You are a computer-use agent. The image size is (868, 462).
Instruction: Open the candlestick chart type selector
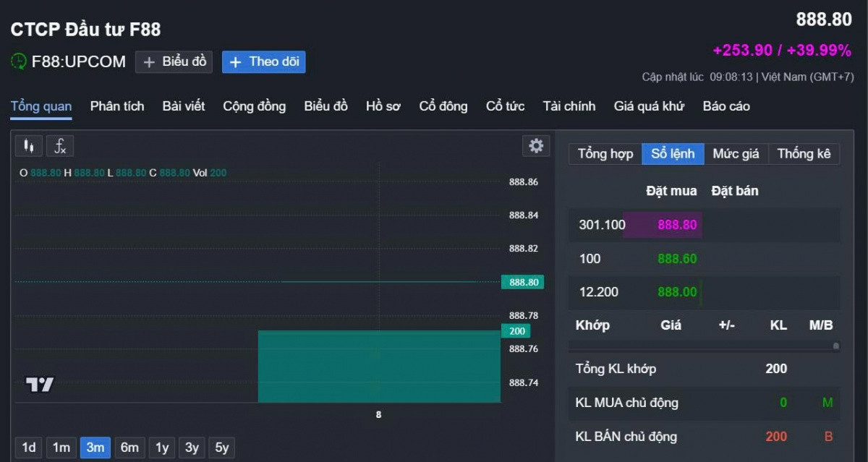click(x=29, y=146)
